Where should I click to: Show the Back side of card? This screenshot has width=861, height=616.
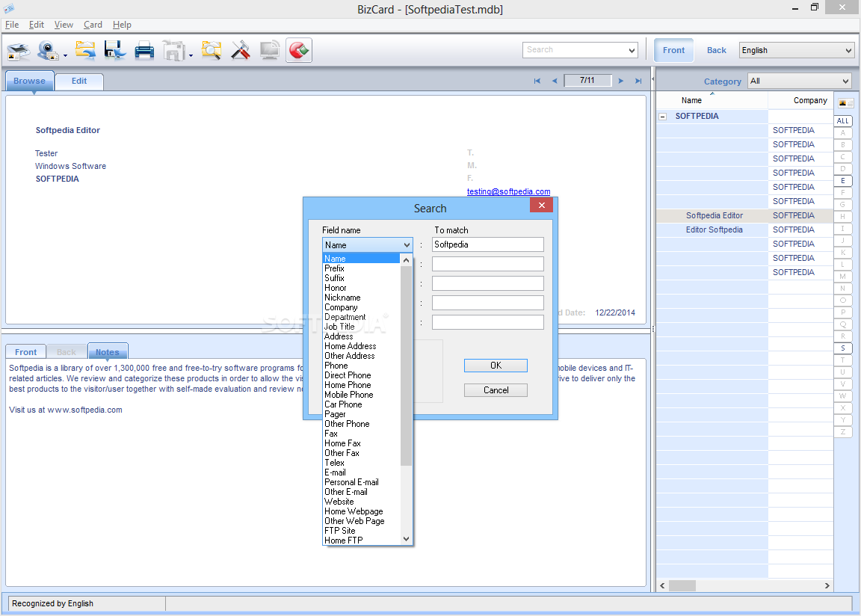717,50
